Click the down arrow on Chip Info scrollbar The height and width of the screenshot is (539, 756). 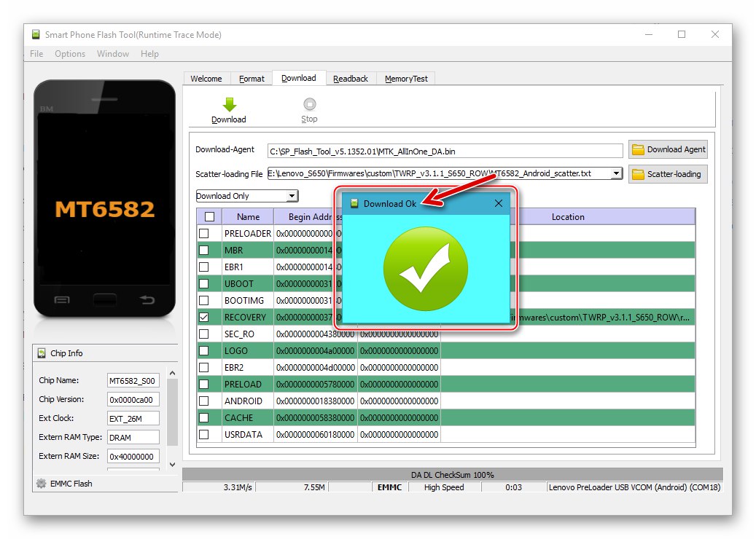click(x=172, y=464)
